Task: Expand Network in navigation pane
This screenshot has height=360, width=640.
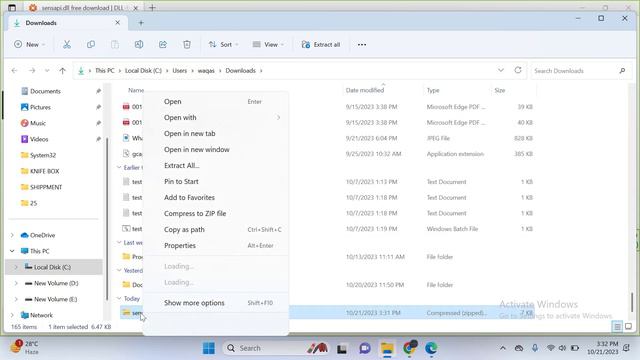Action: pos(12,315)
